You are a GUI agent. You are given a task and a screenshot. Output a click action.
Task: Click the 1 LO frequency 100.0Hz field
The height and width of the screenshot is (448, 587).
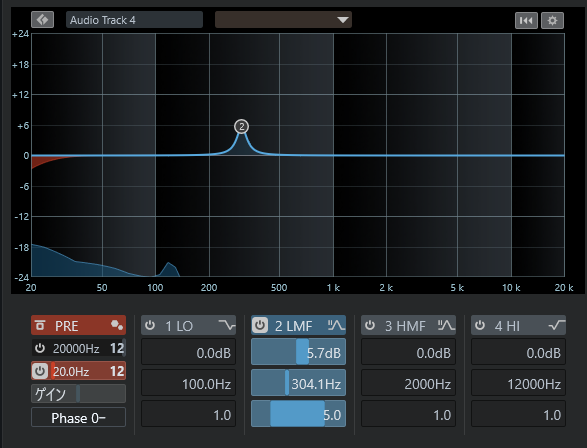click(188, 383)
